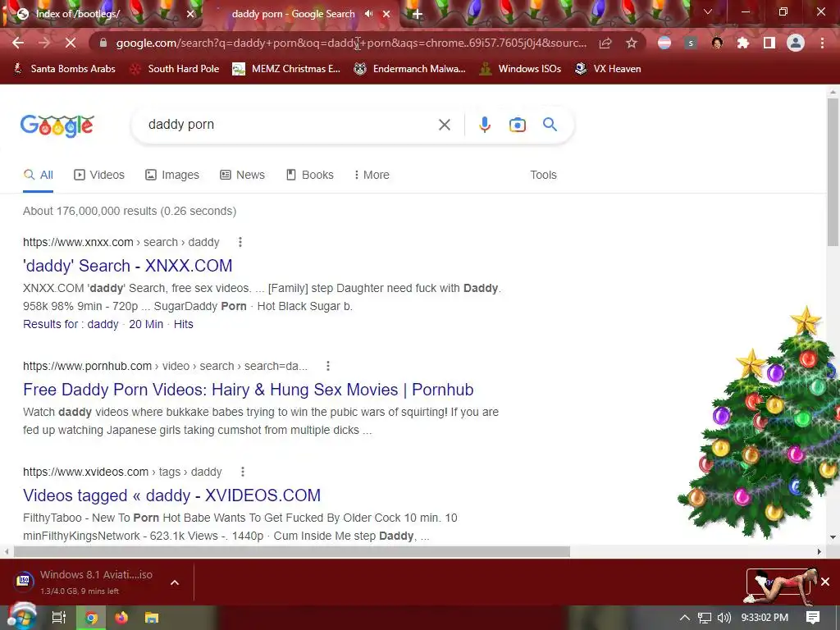The width and height of the screenshot is (840, 630).
Task: Click the Google holiday logo
Action: pyautogui.click(x=57, y=126)
